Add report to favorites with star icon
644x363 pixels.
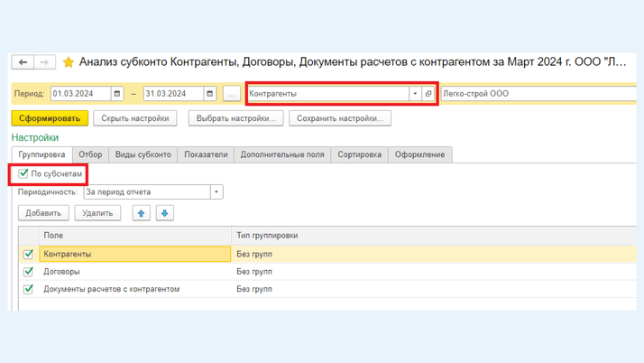pos(69,62)
